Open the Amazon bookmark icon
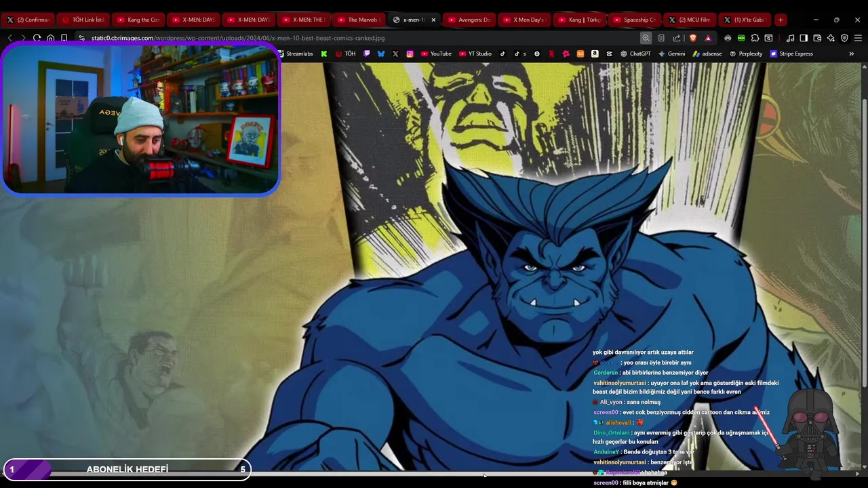This screenshot has width=868, height=488. pyautogui.click(x=595, y=54)
